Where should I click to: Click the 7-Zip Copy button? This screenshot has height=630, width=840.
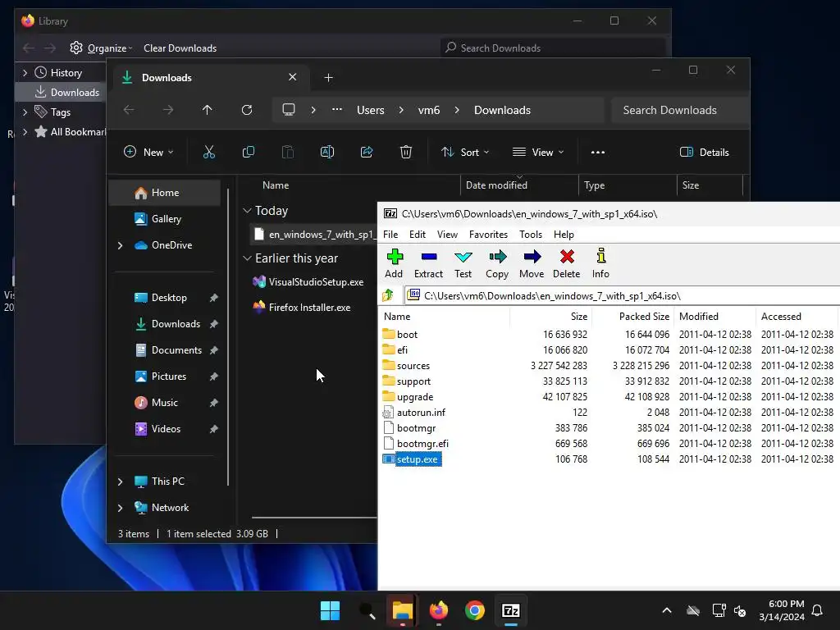coord(497,263)
